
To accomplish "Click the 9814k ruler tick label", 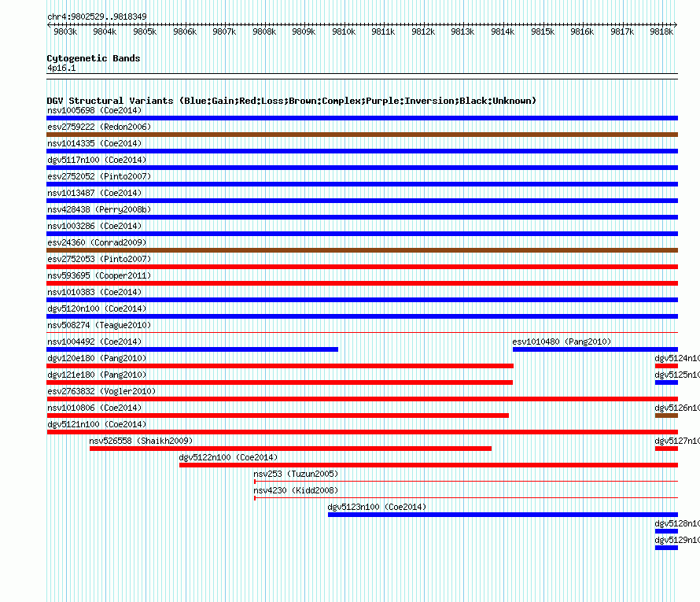I will [503, 31].
